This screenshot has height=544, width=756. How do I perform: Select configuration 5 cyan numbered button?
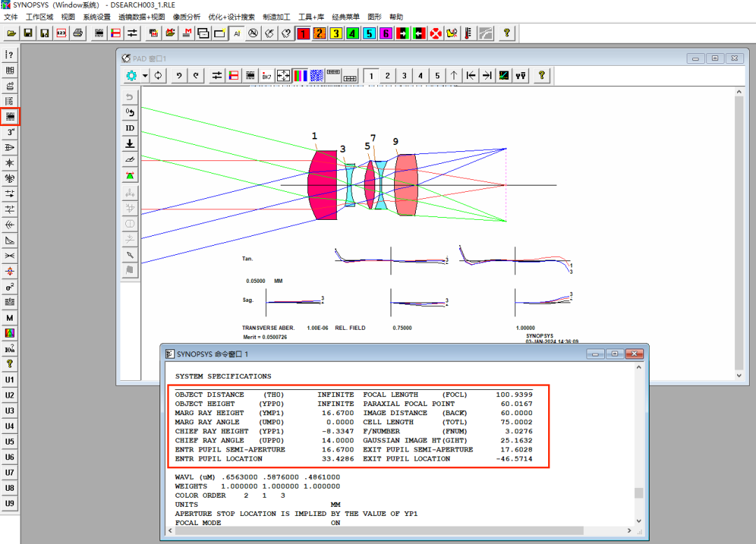click(x=370, y=34)
